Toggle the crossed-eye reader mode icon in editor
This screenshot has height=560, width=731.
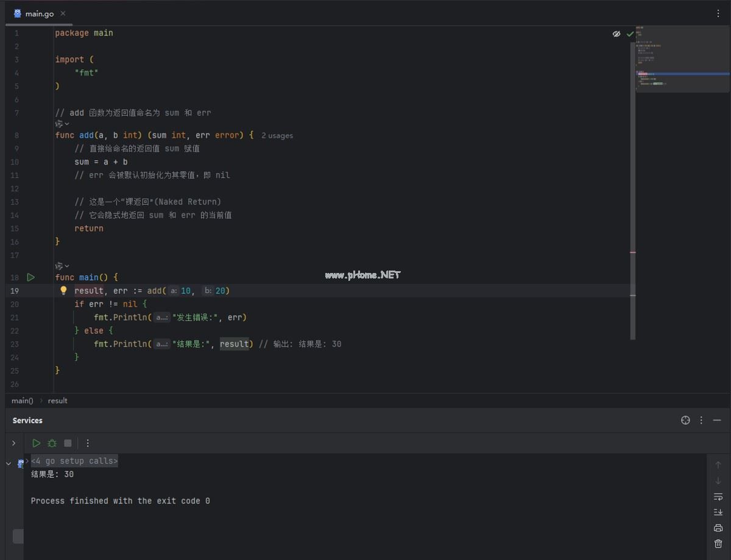pyautogui.click(x=616, y=34)
